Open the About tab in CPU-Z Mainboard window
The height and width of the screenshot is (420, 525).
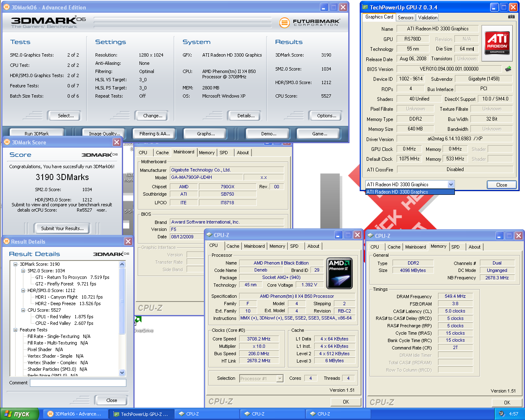(x=243, y=153)
